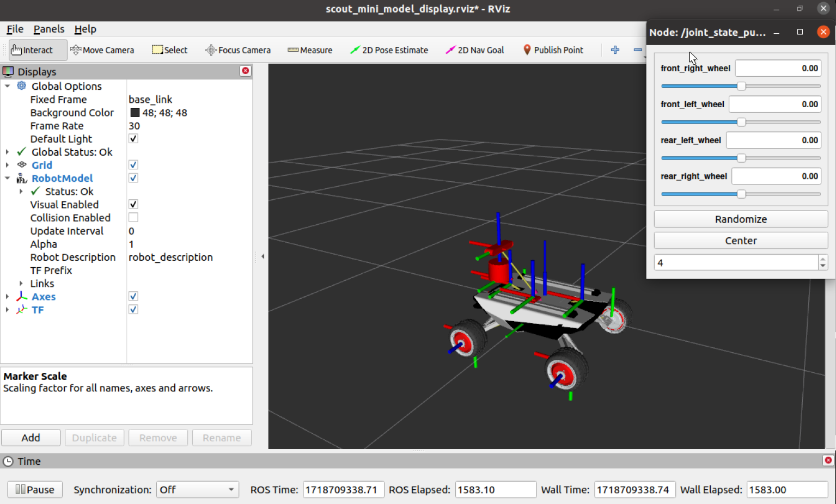The image size is (836, 504).
Task: Click the Grid display icon
Action: (22, 164)
